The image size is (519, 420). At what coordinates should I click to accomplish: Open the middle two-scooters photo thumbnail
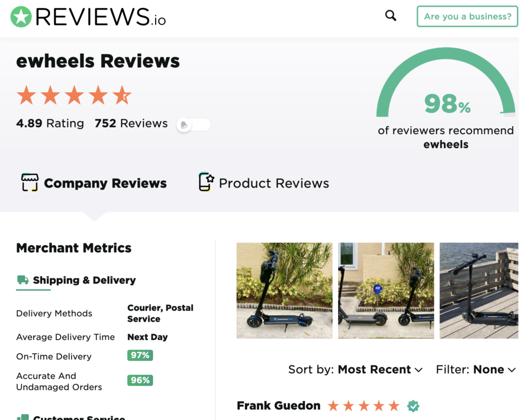coord(386,290)
